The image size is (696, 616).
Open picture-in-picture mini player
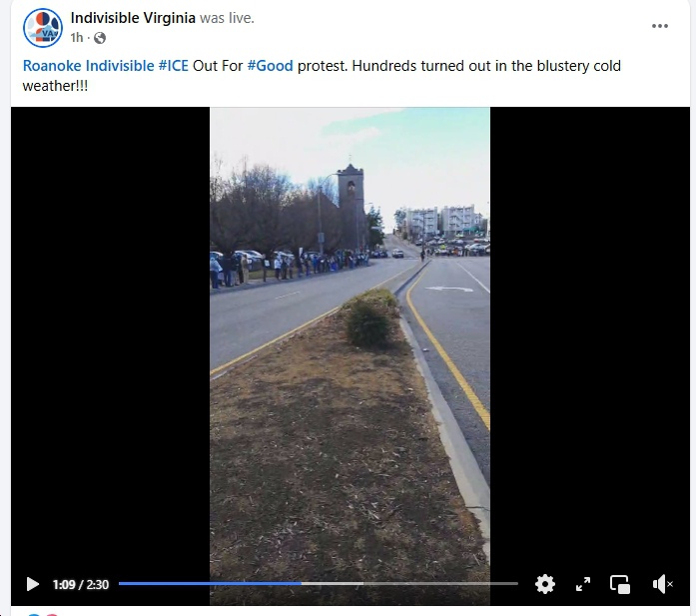point(620,584)
